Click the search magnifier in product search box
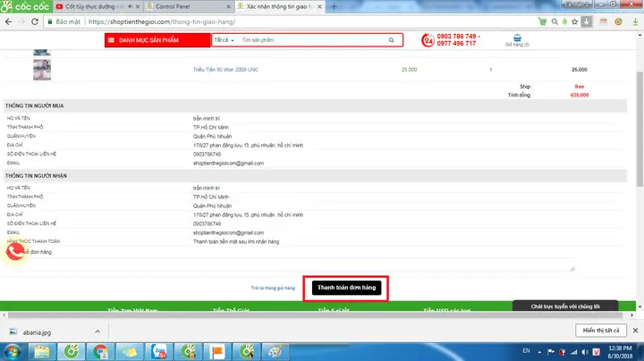 [392, 40]
